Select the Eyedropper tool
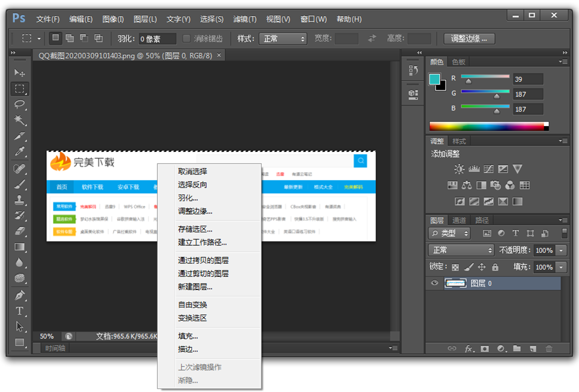Viewport: 579px width, 392px height. 20,152
